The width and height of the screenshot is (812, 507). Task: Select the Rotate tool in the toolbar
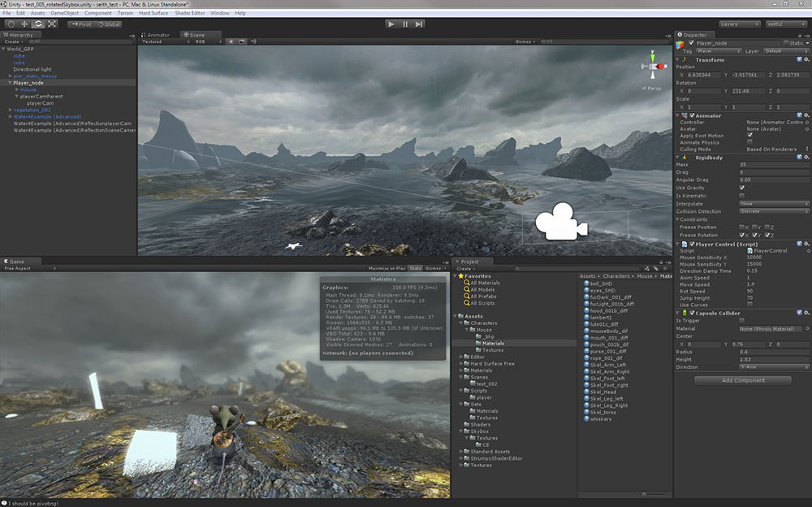tap(37, 24)
